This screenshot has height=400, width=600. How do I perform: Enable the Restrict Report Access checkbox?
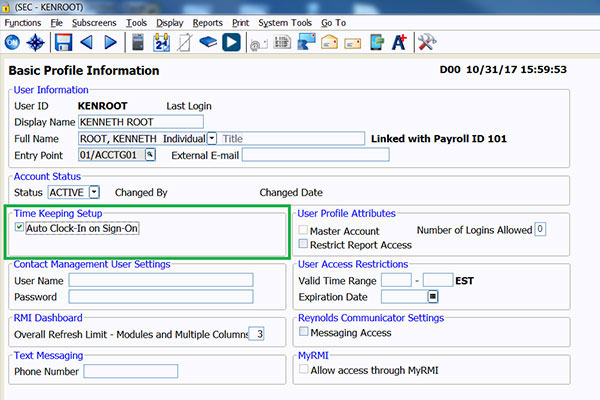click(x=303, y=244)
